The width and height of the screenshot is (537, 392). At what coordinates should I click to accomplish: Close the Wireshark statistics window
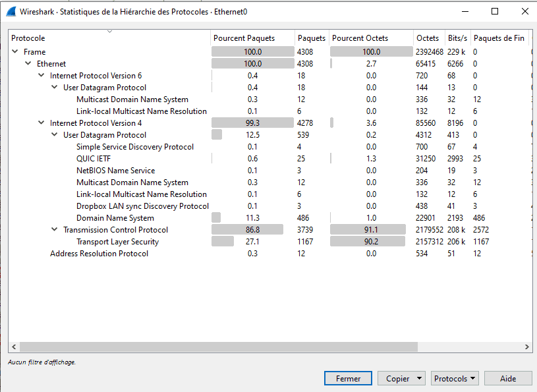point(524,11)
